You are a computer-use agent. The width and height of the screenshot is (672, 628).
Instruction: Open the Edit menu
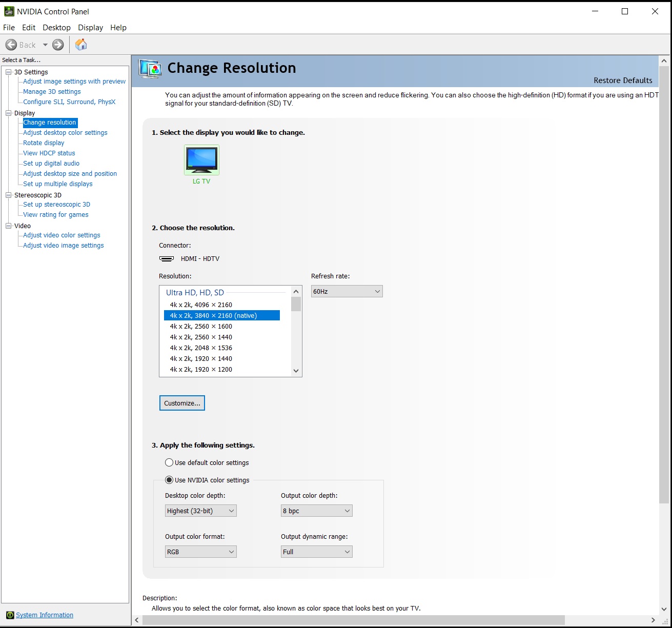tap(29, 28)
